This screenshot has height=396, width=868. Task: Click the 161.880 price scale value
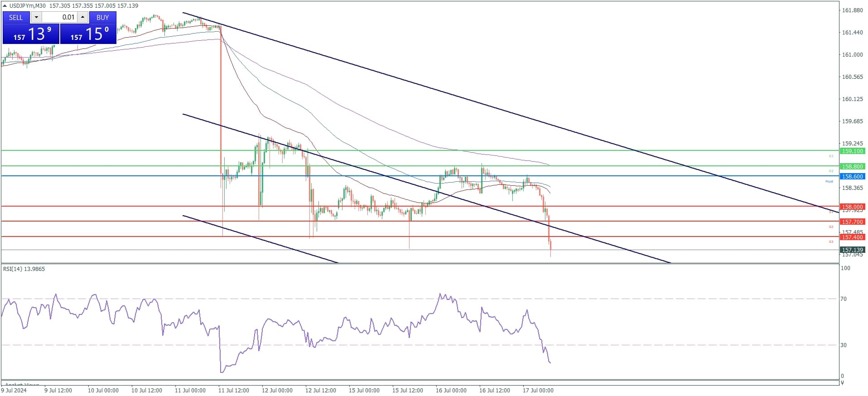(852, 10)
